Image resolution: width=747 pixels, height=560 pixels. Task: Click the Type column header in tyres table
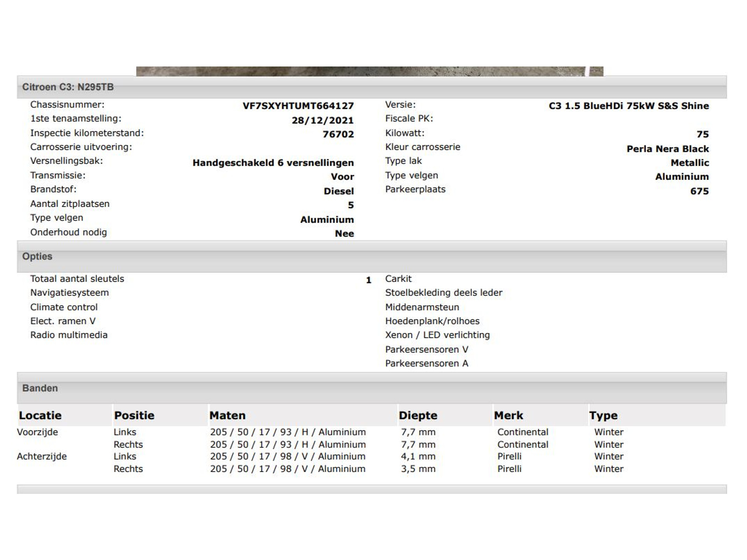603,415
